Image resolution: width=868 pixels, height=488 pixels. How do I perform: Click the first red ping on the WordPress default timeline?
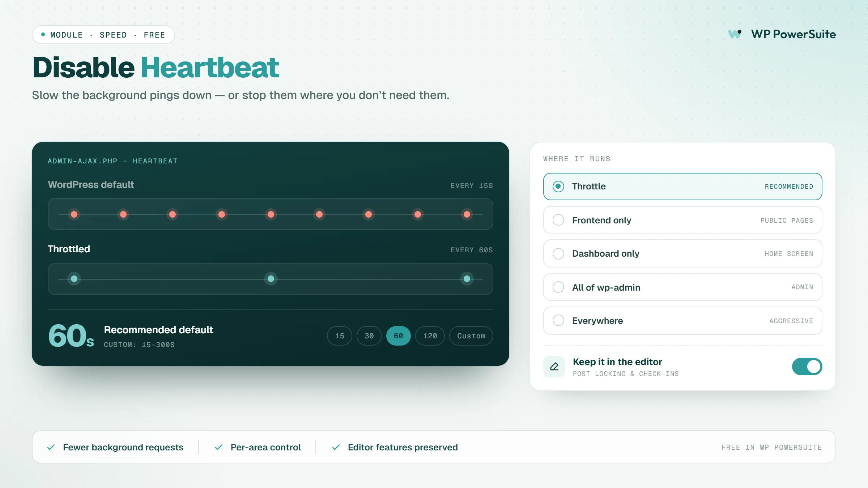pos(74,214)
